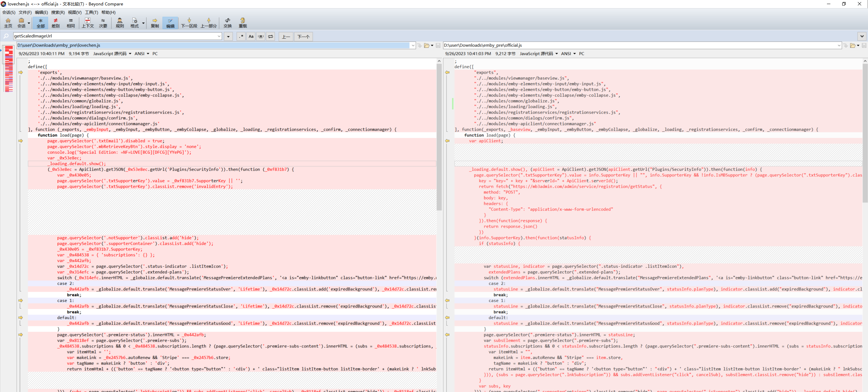868x392 pixels.
Task: Show only differences with the 差别 button
Action: pyautogui.click(x=55, y=23)
